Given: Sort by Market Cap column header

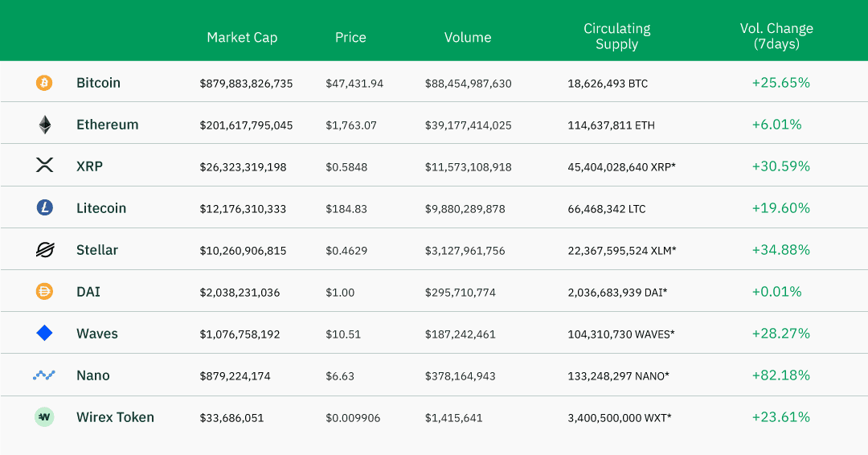Looking at the screenshot, I should (x=242, y=37).
